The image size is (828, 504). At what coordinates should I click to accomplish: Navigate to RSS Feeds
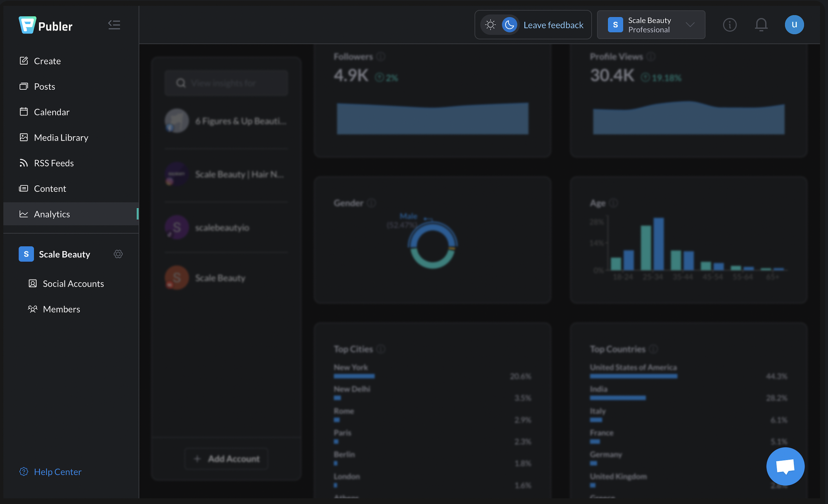[71, 163]
